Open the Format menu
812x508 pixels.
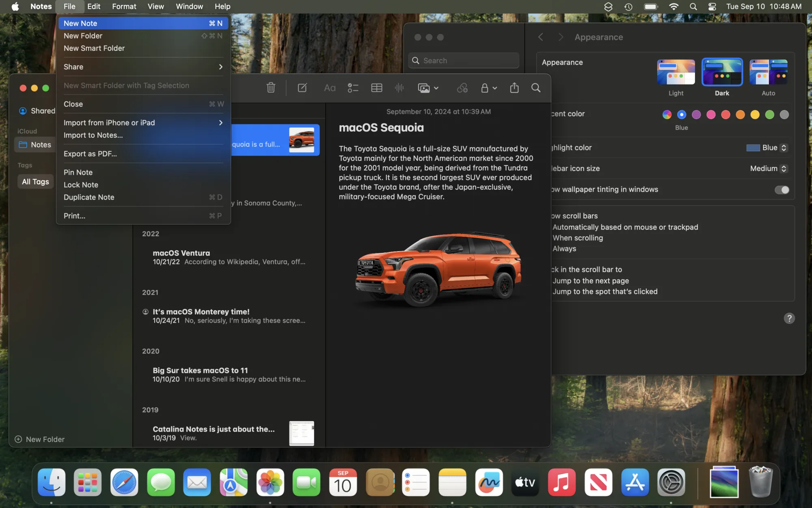pyautogui.click(x=124, y=7)
